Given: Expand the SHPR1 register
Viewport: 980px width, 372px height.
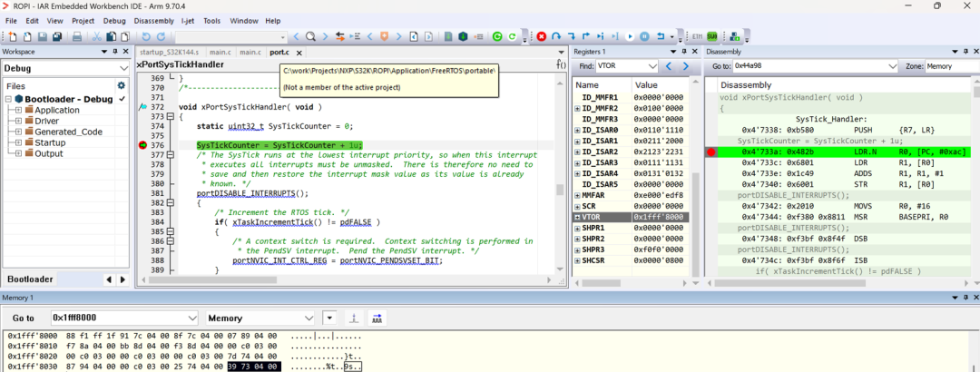Looking at the screenshot, I should [x=577, y=228].
